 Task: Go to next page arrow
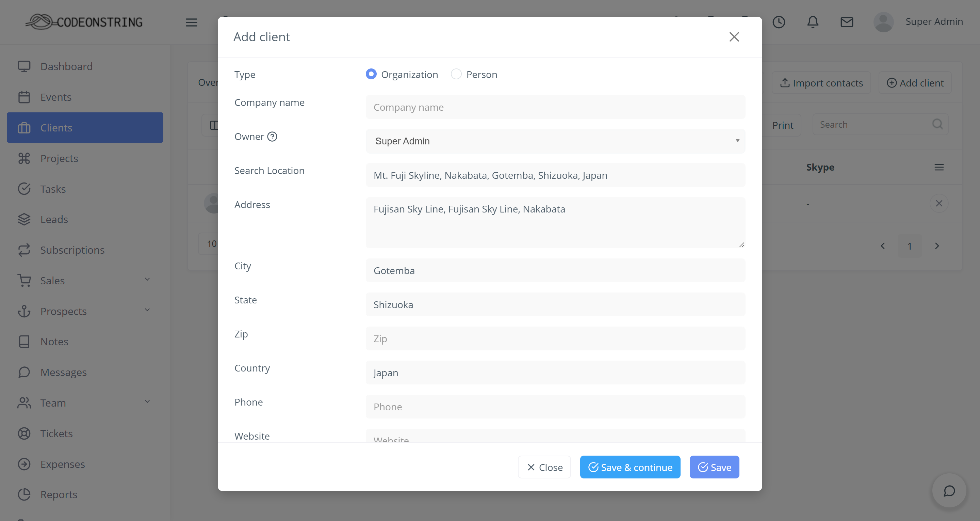[937, 246]
